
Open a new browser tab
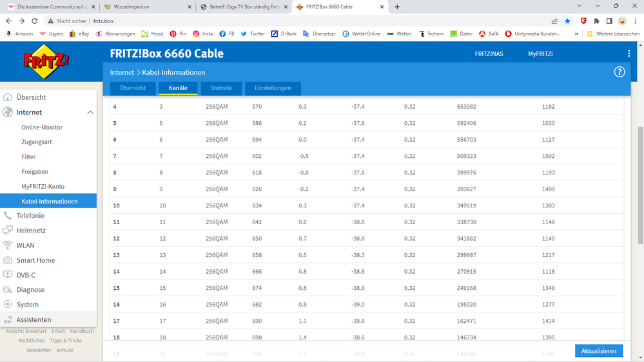pos(396,6)
